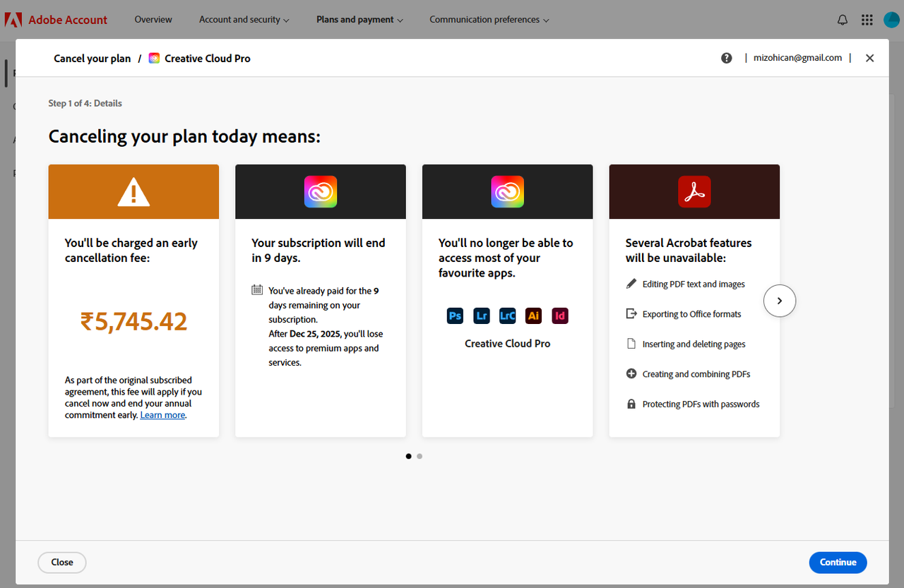Expand Plans and payment menu
Screen dimensions: 904x588
click(360, 20)
